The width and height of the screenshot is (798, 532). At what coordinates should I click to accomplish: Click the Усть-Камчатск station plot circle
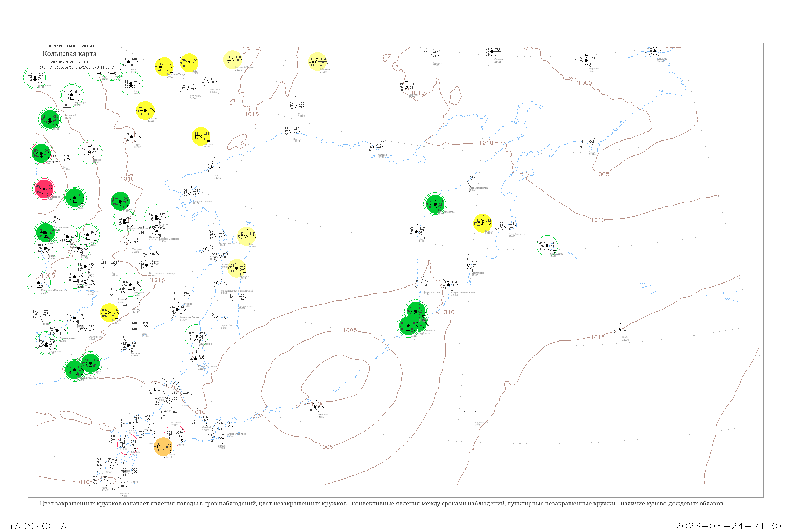click(x=506, y=226)
